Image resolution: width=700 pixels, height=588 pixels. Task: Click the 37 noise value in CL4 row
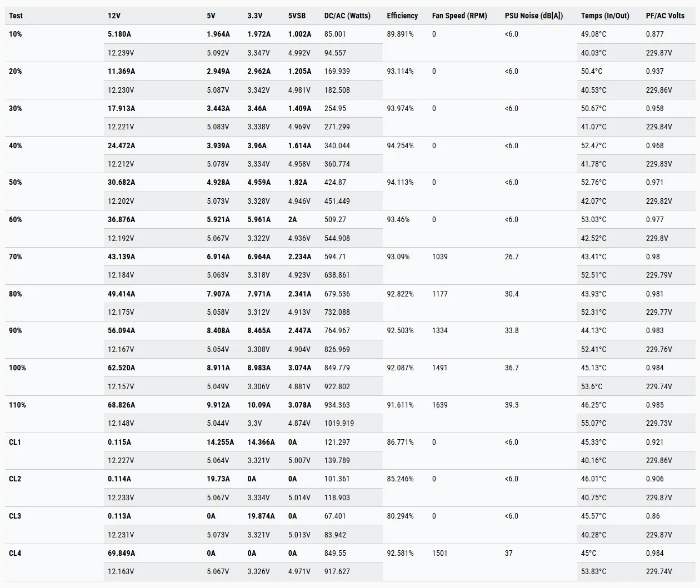coord(508,553)
